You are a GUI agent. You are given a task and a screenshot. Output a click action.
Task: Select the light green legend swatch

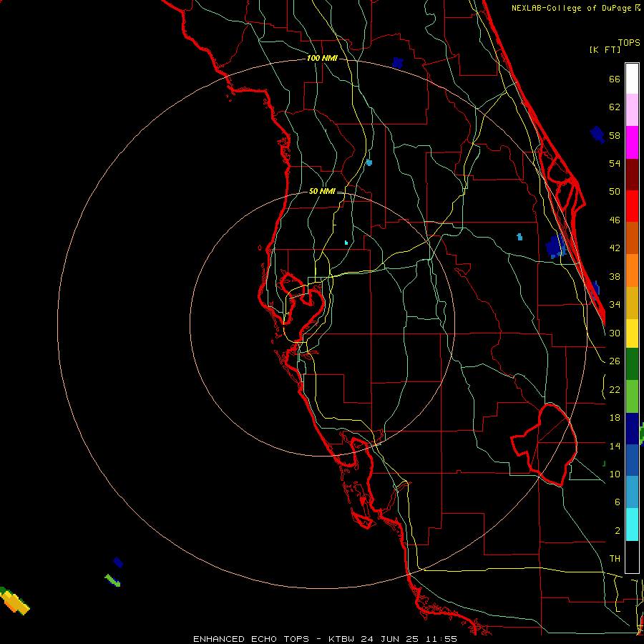click(x=632, y=396)
